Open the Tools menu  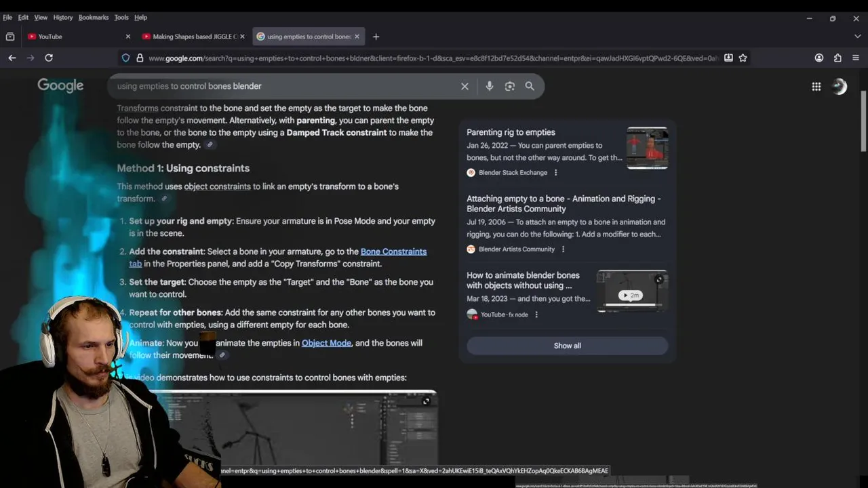[121, 18]
